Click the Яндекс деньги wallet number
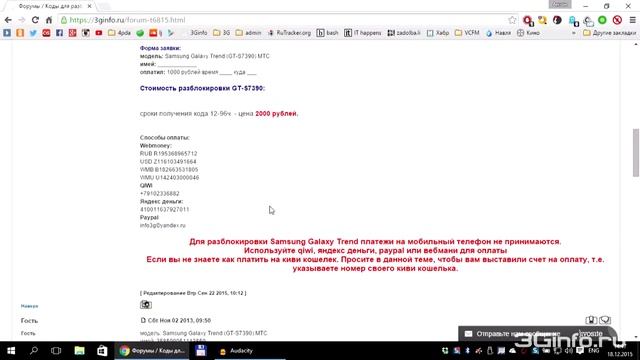The height and width of the screenshot is (360, 640). coord(164,209)
